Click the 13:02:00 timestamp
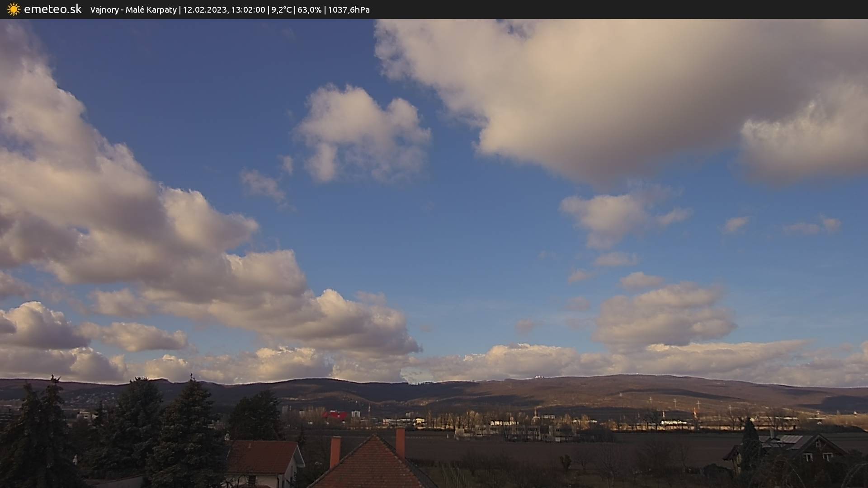868x488 pixels. pos(248,10)
